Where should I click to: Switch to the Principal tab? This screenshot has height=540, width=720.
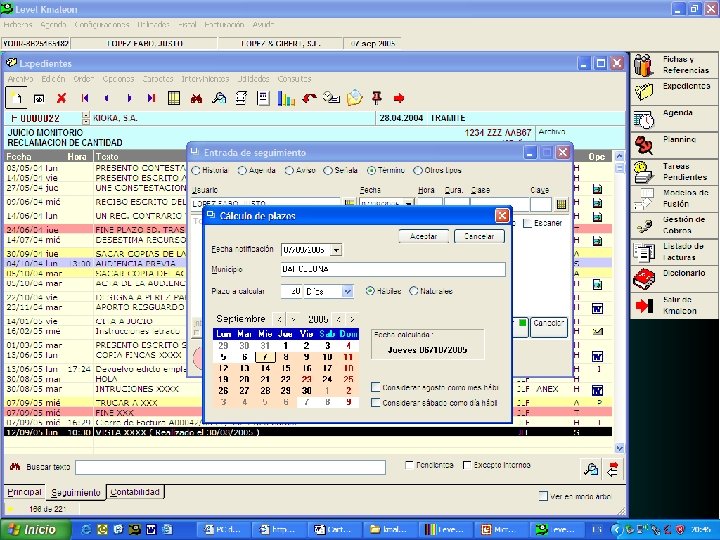[x=24, y=492]
